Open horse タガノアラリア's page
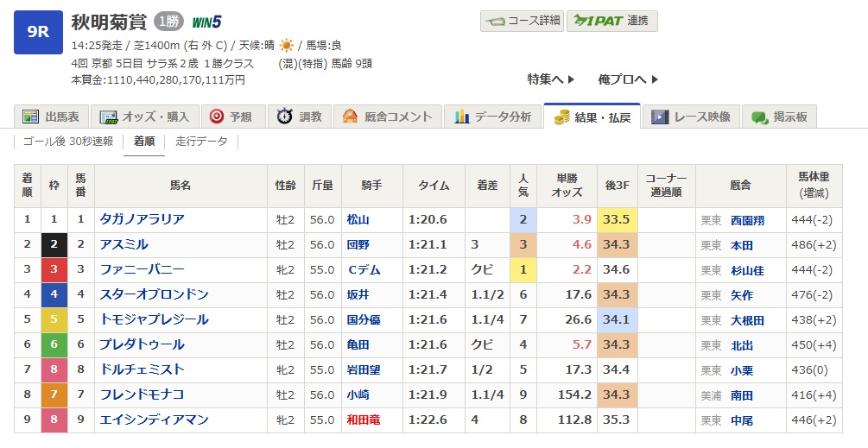868x448 pixels. click(x=142, y=219)
